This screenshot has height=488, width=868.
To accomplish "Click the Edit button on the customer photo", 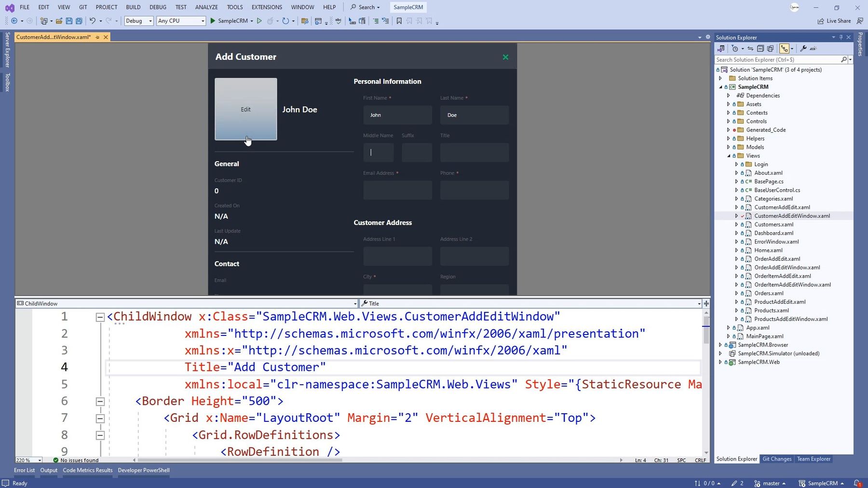I will (x=246, y=109).
